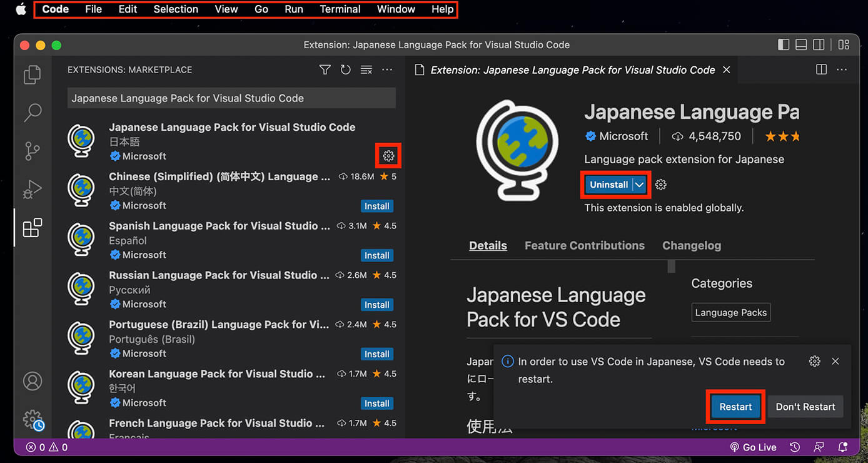Click the 4,548,750 install count

pos(707,136)
